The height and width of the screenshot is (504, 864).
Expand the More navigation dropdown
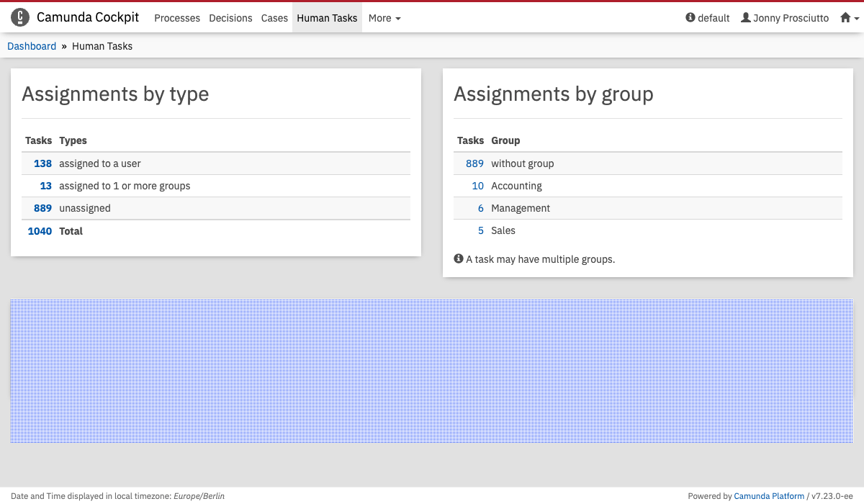pyautogui.click(x=384, y=18)
